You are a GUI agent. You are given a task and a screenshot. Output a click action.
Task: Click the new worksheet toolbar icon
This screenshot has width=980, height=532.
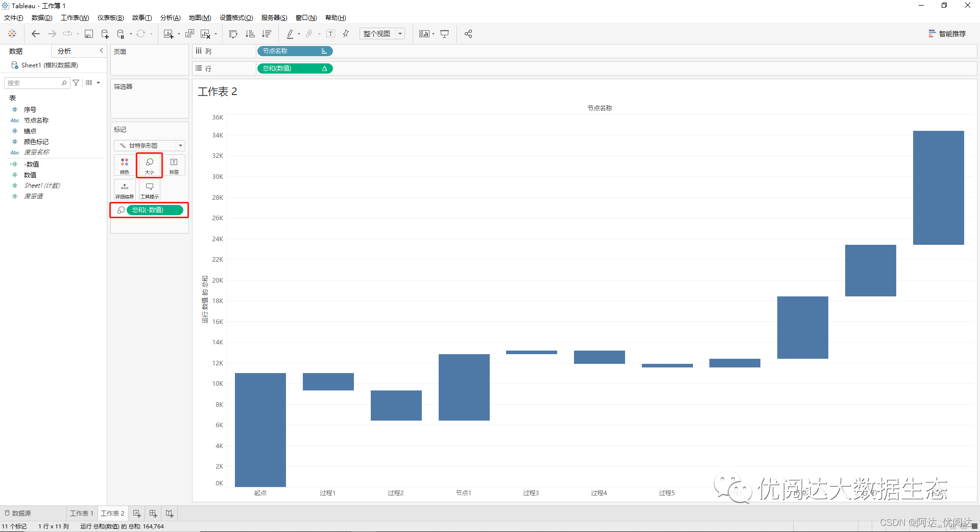pyautogui.click(x=169, y=34)
